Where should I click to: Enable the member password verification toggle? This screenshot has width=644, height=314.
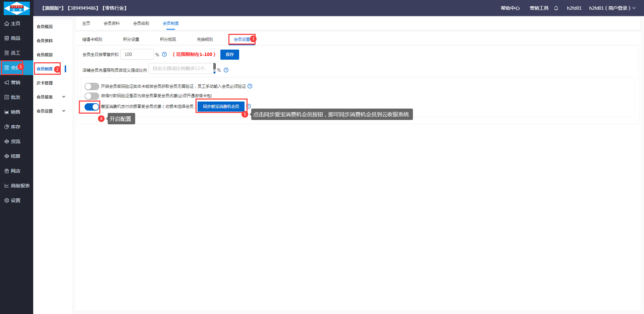click(92, 86)
